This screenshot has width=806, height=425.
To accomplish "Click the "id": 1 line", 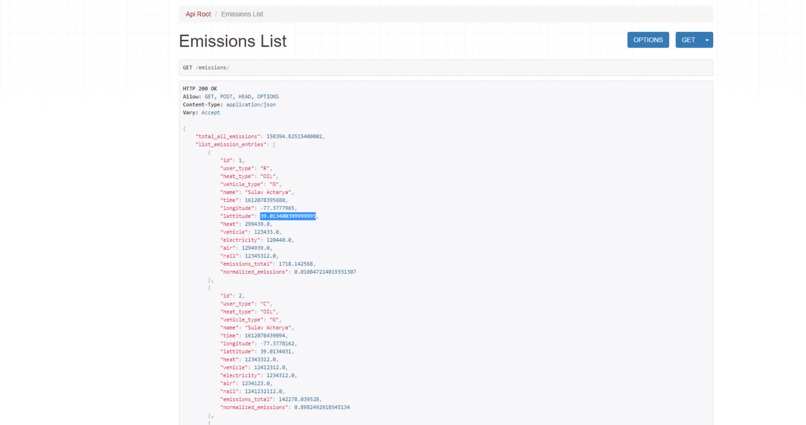I will click(232, 160).
